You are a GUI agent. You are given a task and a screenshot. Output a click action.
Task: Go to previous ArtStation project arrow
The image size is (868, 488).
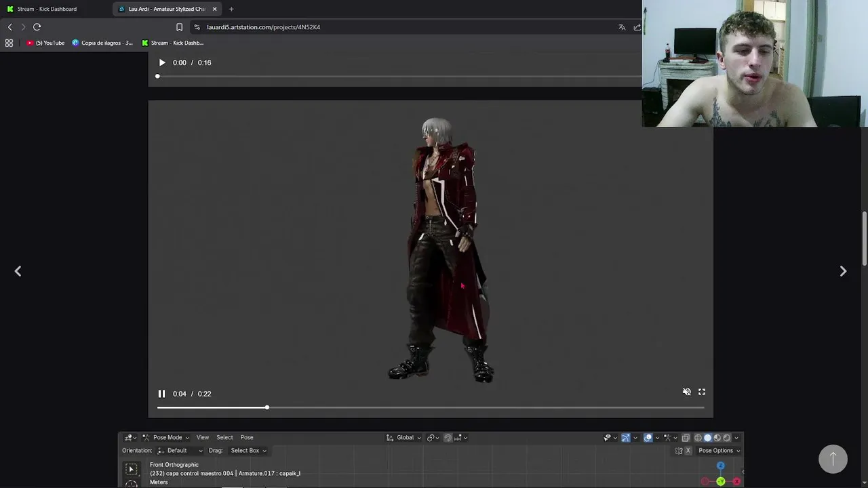pyautogui.click(x=18, y=271)
